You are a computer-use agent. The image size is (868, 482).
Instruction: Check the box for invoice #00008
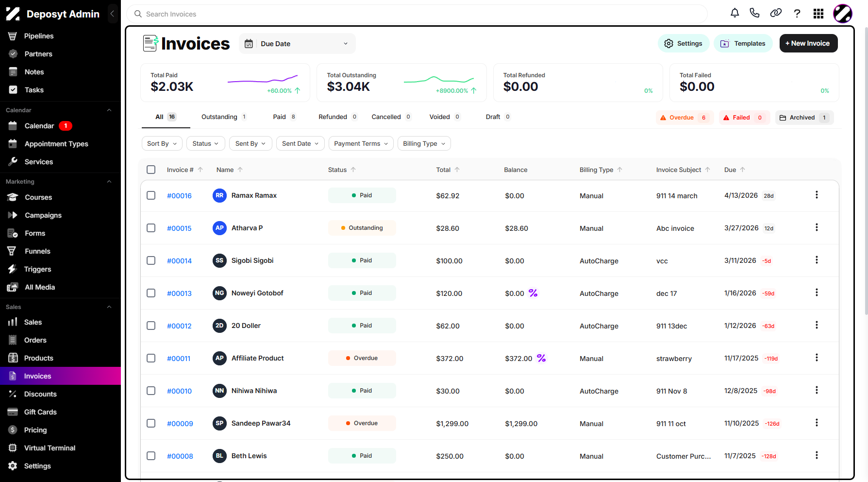(151, 456)
